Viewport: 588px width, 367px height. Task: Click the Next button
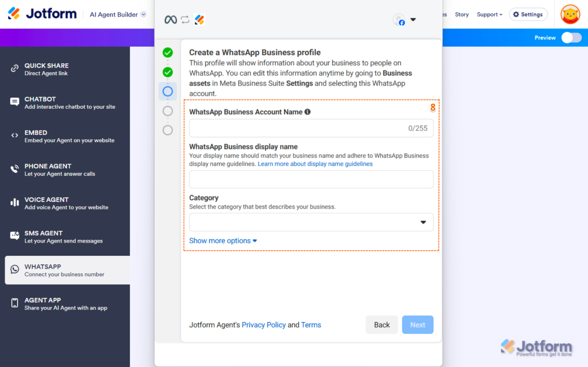(x=418, y=324)
